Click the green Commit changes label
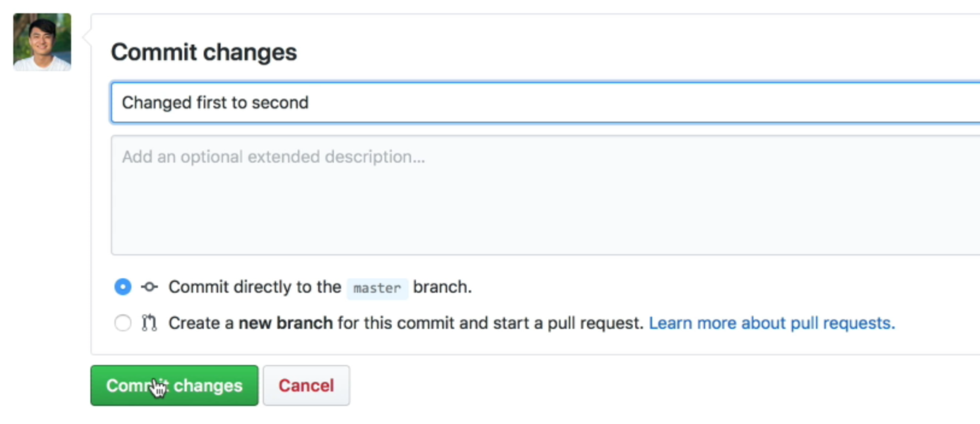980x424 pixels. point(174,385)
